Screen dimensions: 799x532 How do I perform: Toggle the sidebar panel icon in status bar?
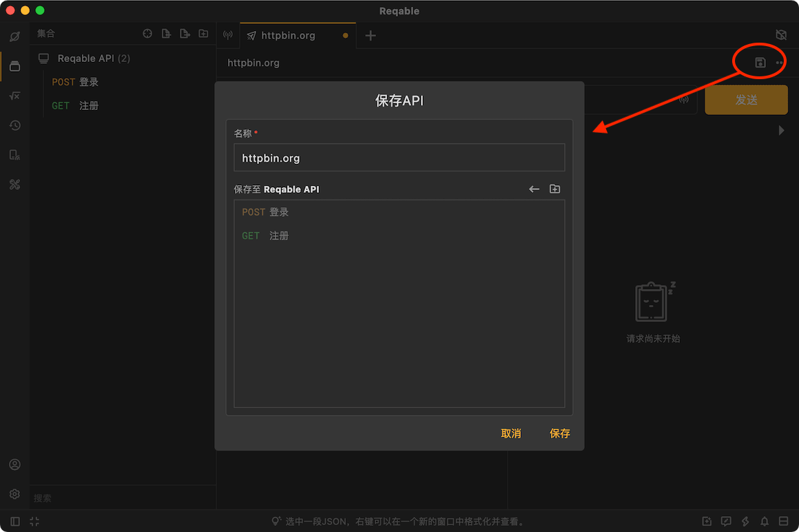(14, 521)
